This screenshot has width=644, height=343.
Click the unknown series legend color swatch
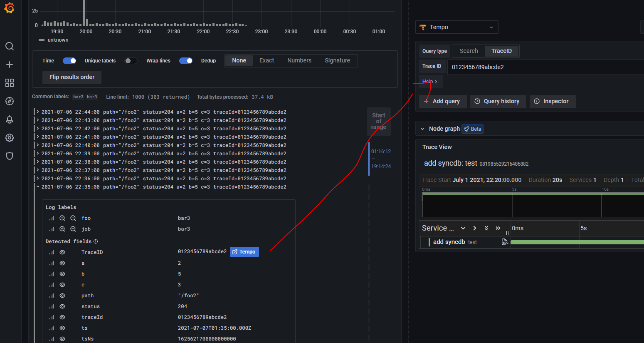coord(42,40)
